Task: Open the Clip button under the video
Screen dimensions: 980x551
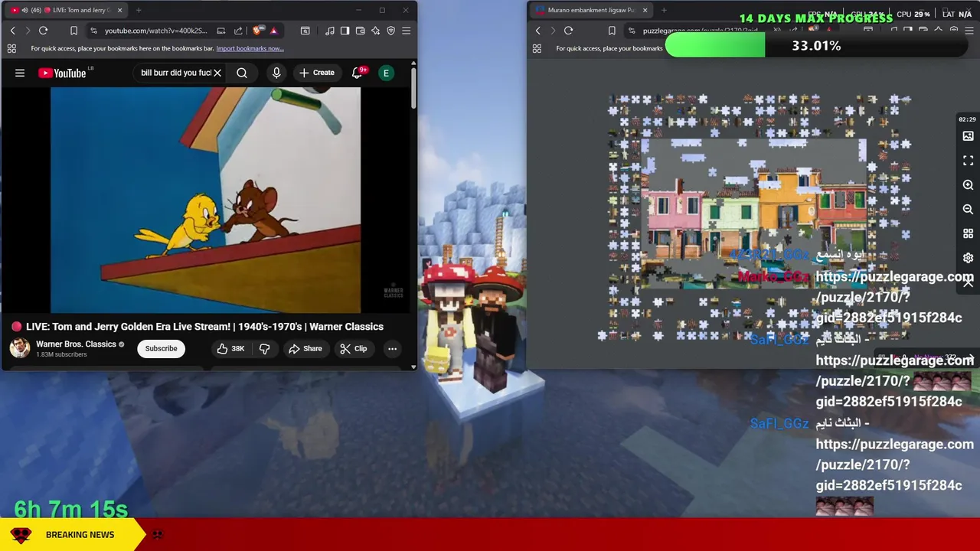Action: (354, 348)
